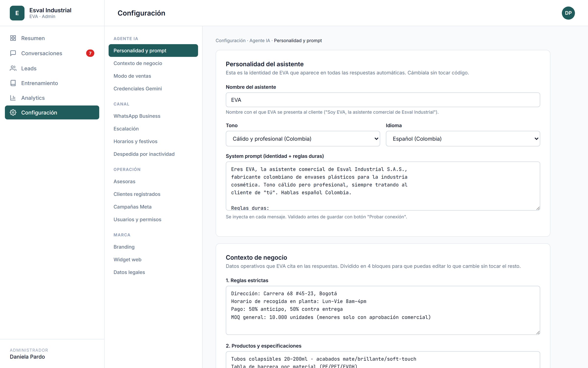Image resolution: width=588 pixels, height=368 pixels.
Task: Open Asesoras under Operación
Action: tap(153, 182)
